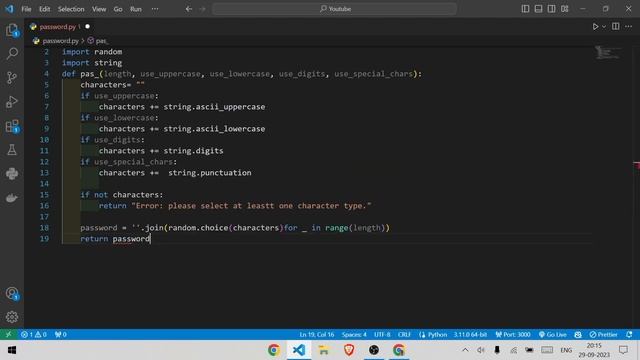
Task: Click the code minimap
Action: (x=608, y=53)
